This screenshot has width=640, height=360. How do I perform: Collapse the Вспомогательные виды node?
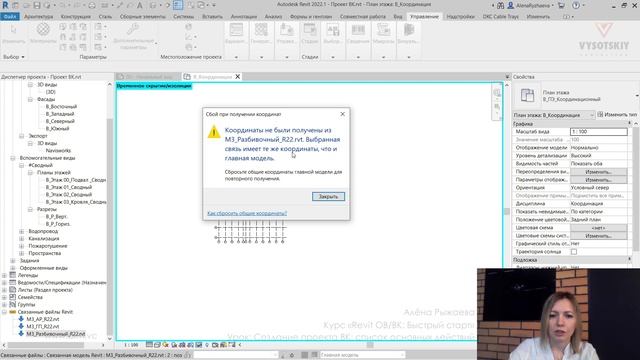click(13, 158)
